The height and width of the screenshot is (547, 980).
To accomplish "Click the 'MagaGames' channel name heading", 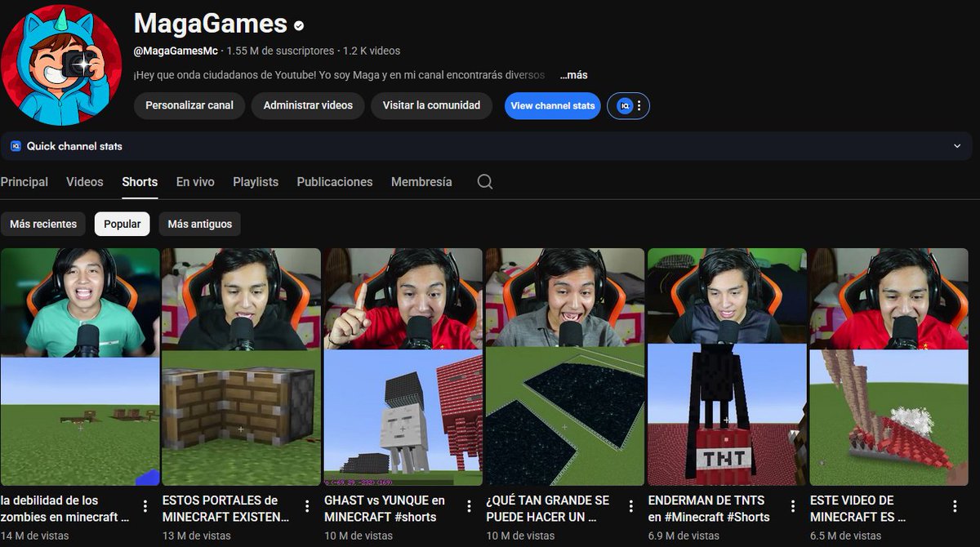I will click(x=211, y=24).
